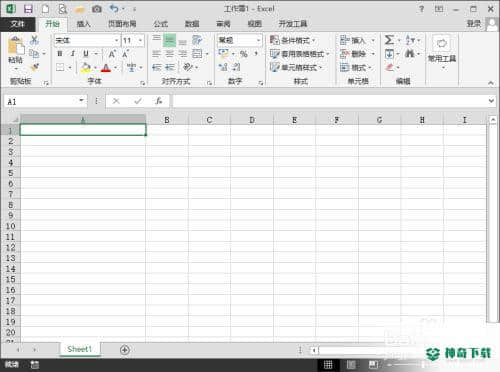
Task: Click the common tools button
Action: click(x=442, y=52)
